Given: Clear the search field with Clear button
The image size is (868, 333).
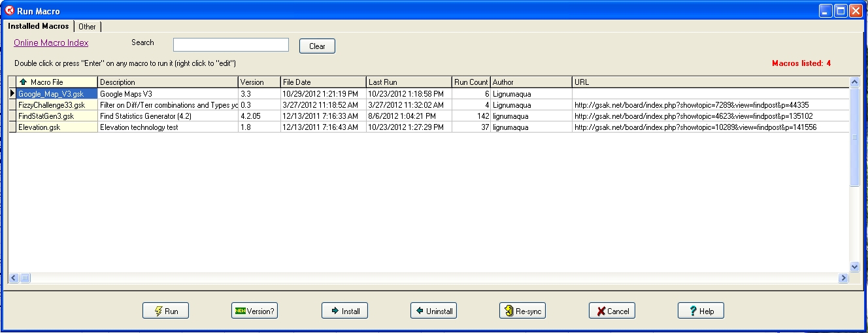Looking at the screenshot, I should (317, 46).
